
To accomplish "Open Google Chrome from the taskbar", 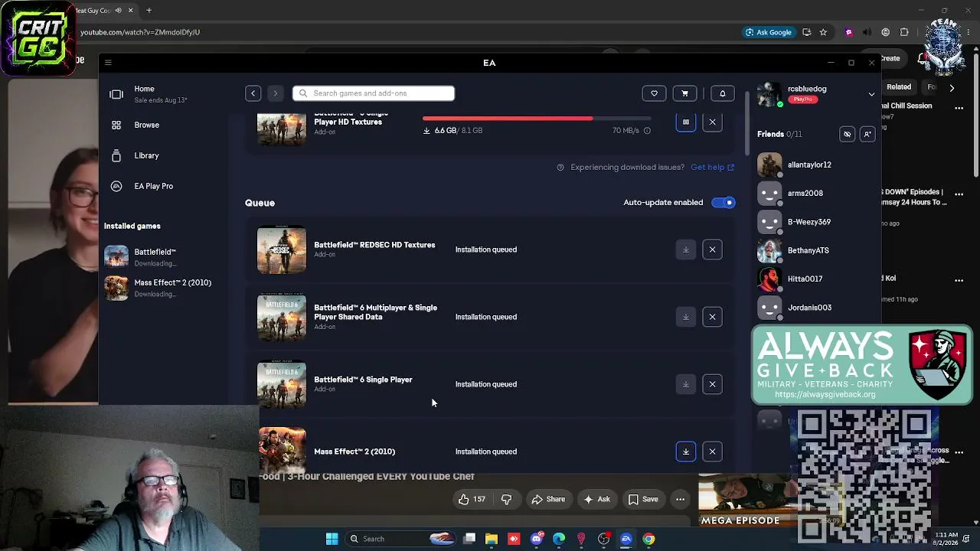I will click(x=648, y=539).
